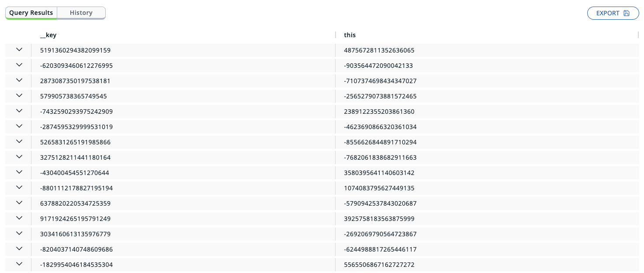Select the Query Results tab
This screenshot has height=273, width=644.
click(x=31, y=13)
